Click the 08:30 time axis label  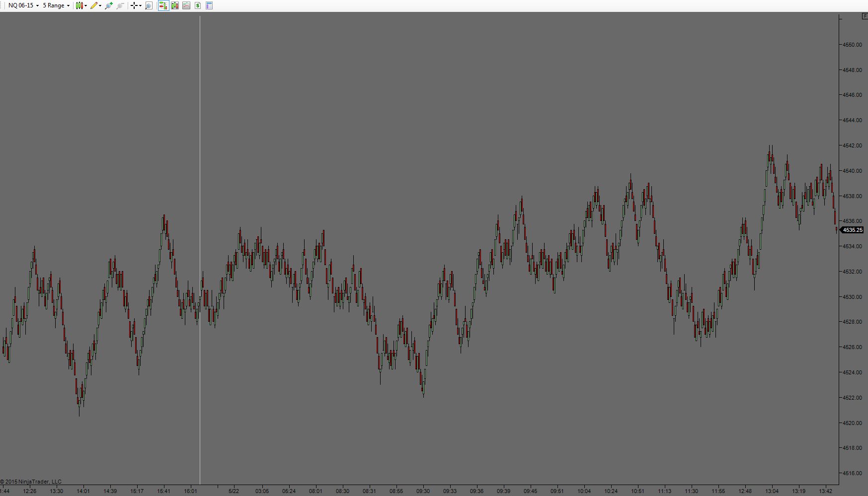click(x=343, y=491)
